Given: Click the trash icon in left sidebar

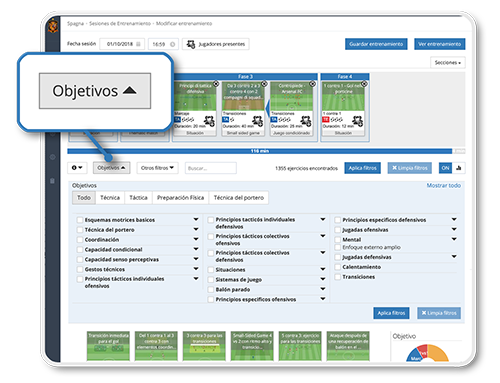Looking at the screenshot, I should (x=52, y=181).
